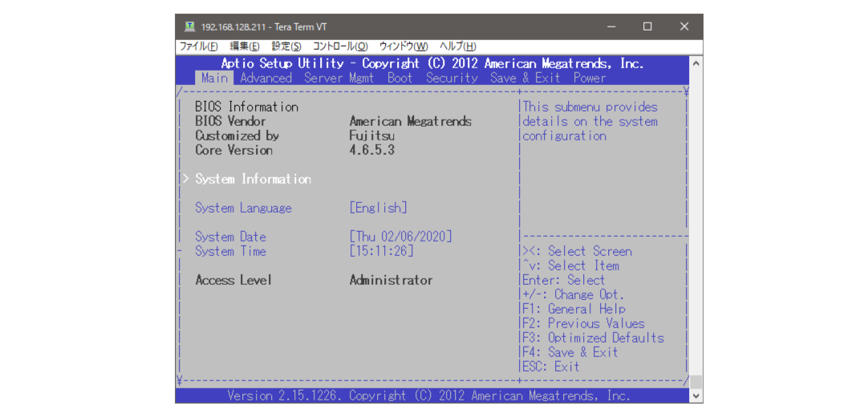
Task: Click the BIOS Vendor label
Action: click(x=230, y=121)
